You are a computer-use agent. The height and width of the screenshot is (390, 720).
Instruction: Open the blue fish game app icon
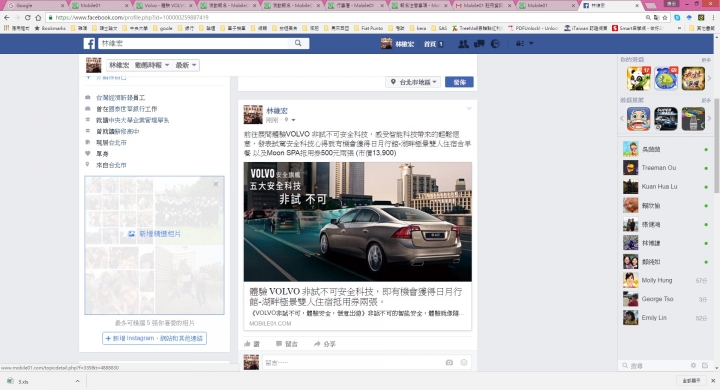pos(666,79)
